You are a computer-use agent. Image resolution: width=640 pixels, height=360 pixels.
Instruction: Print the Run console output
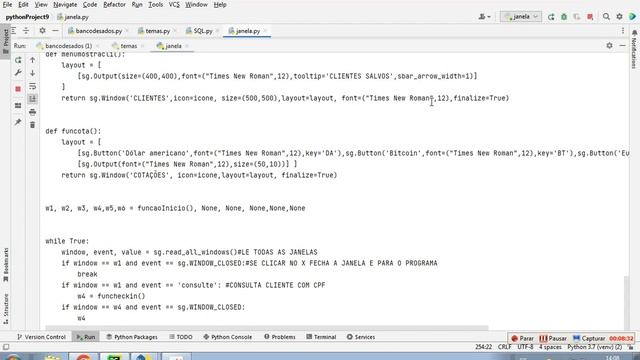click(x=33, y=112)
